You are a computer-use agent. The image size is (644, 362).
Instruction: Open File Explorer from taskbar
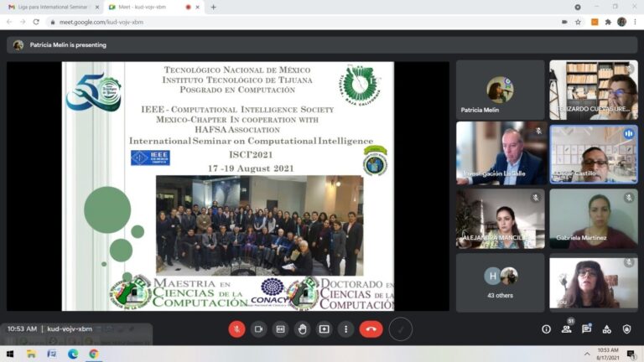coord(31,354)
